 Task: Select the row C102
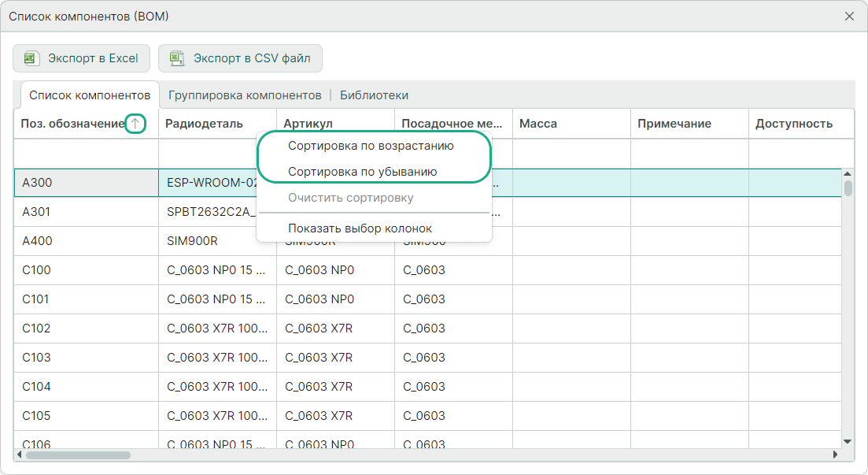(x=36, y=328)
